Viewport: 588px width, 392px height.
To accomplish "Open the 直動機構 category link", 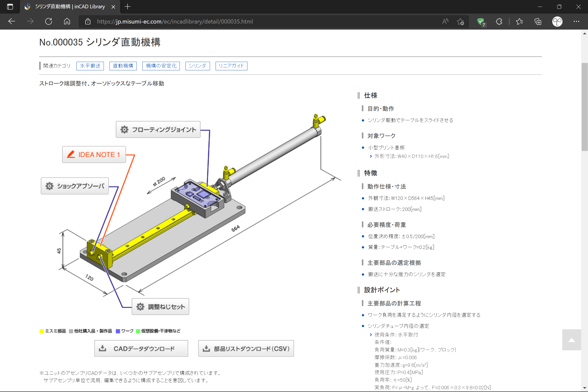I will 123,66.
